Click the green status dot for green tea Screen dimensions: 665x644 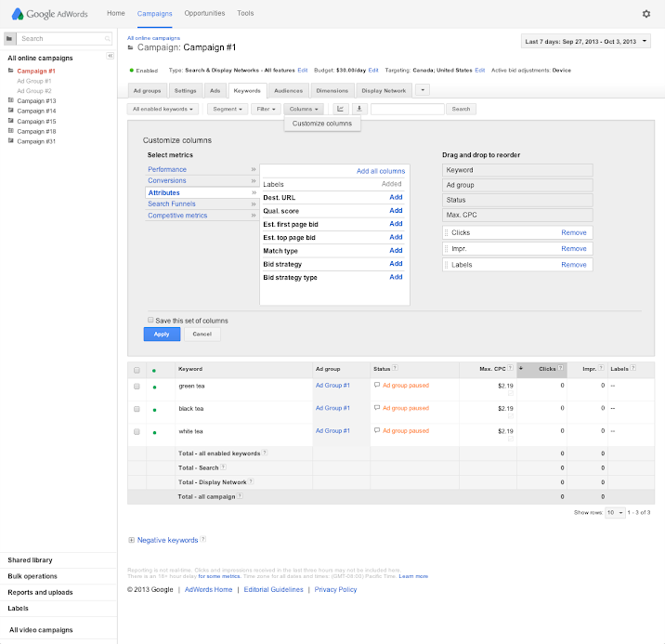[154, 386]
